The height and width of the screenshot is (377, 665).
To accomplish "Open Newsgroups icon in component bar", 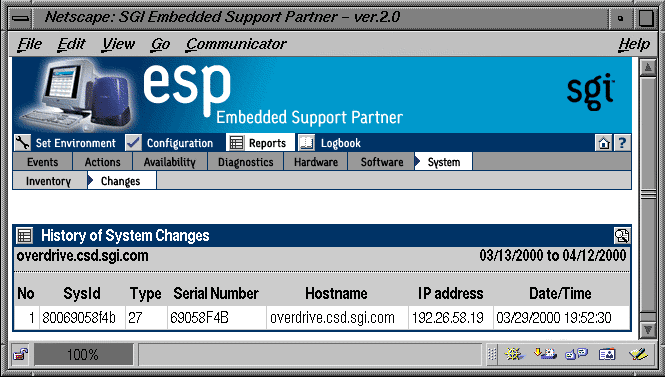I will pyautogui.click(x=576, y=354).
